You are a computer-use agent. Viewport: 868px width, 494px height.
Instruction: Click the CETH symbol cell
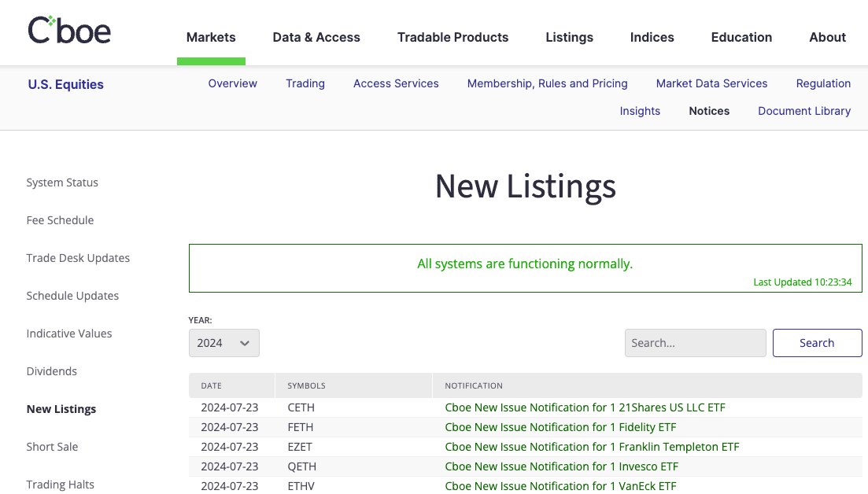[x=301, y=407]
